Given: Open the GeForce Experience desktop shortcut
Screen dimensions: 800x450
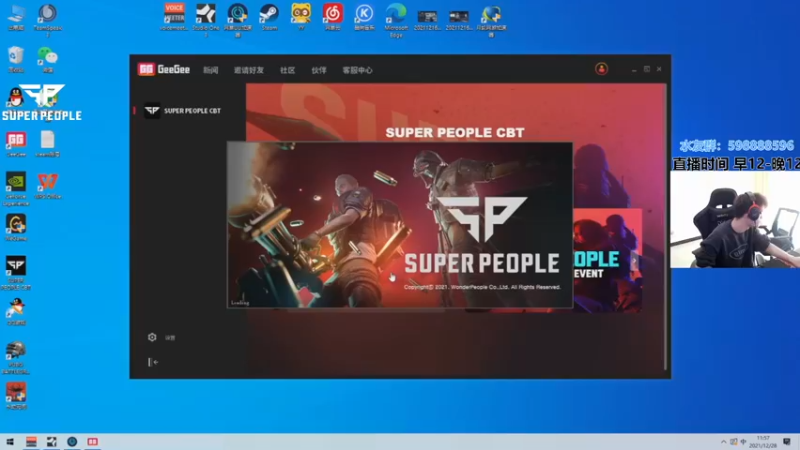Looking at the screenshot, I should coord(16,189).
